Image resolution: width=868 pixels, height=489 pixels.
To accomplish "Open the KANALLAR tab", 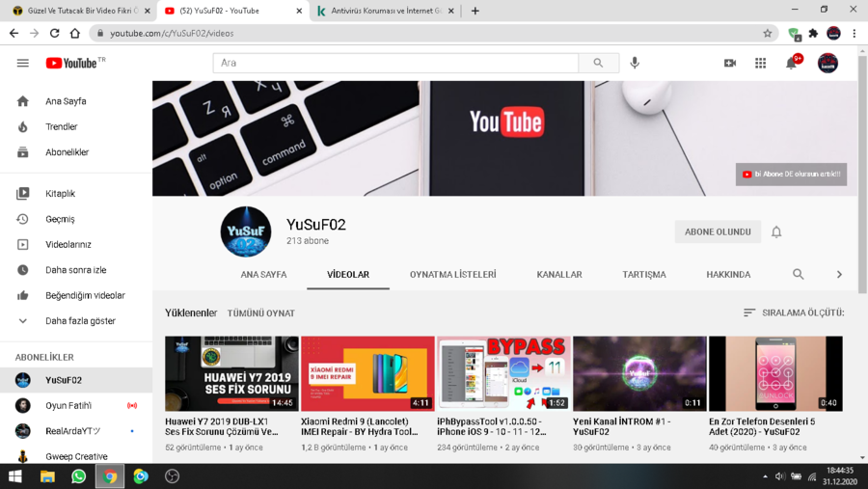I will point(559,275).
